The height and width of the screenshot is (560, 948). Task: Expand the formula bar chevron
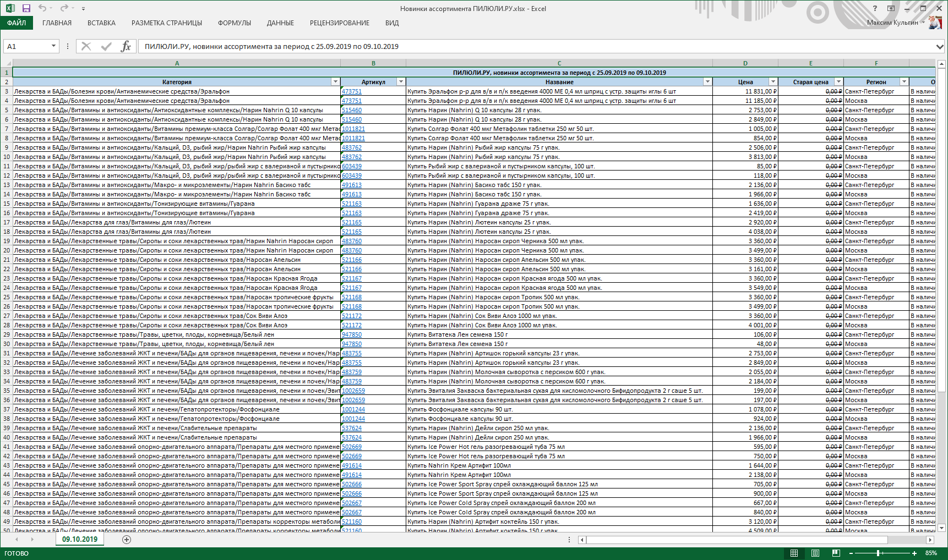point(940,46)
